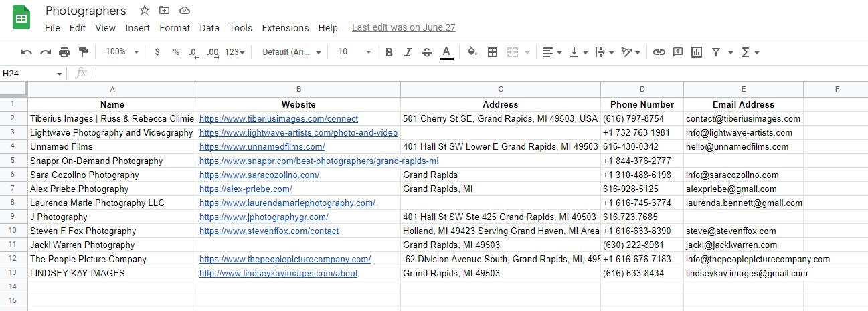The width and height of the screenshot is (868, 311).
Task: Open the text rotation dropdown
Action: tap(631, 52)
